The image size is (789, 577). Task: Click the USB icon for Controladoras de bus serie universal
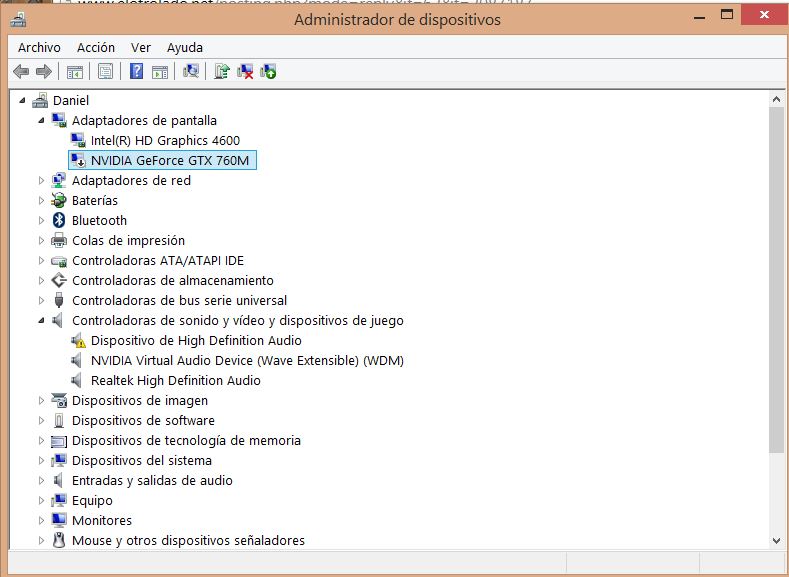59,300
